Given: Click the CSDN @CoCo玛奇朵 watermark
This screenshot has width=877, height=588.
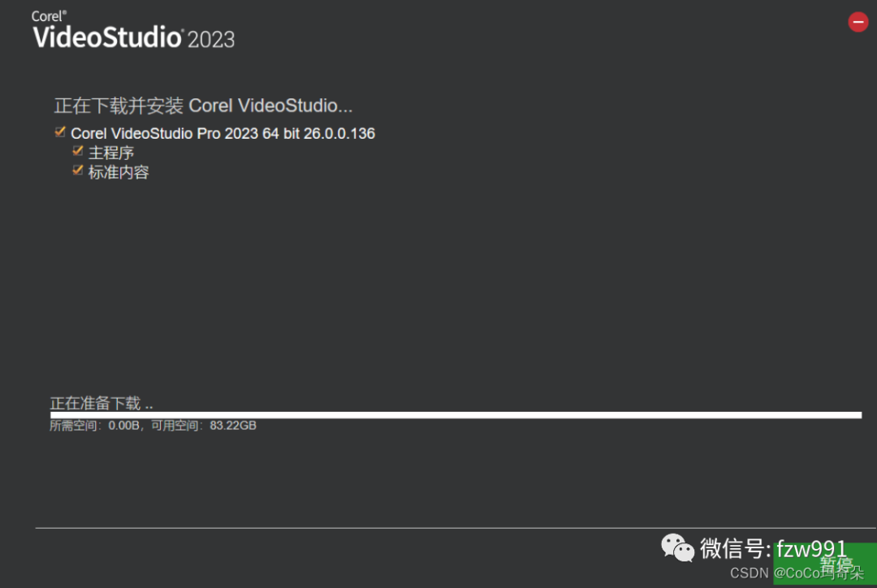Looking at the screenshot, I should coord(797,573).
